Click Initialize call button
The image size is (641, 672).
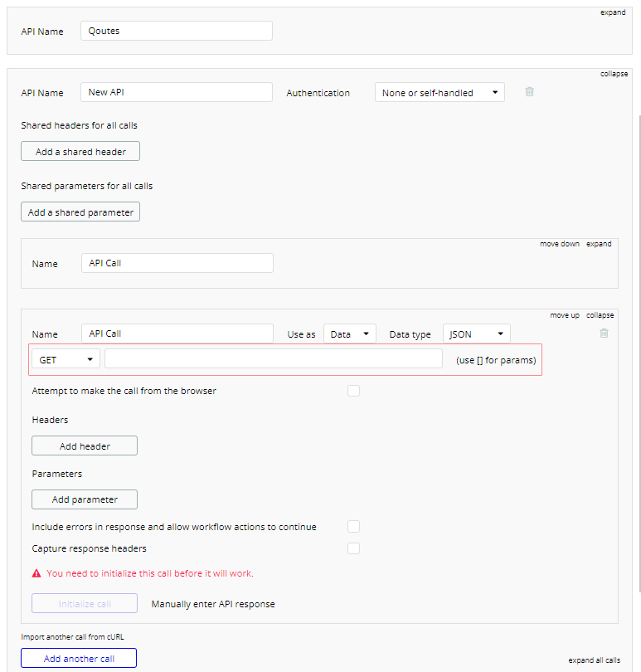pyautogui.click(x=85, y=603)
